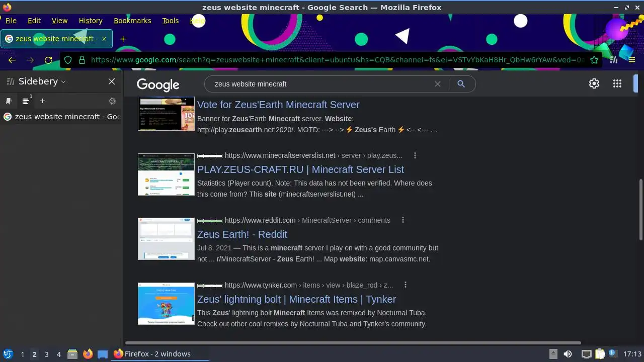644x362 pixels.
Task: Select the Firefox - 2 windows taskbar entry
Action: (x=160, y=354)
